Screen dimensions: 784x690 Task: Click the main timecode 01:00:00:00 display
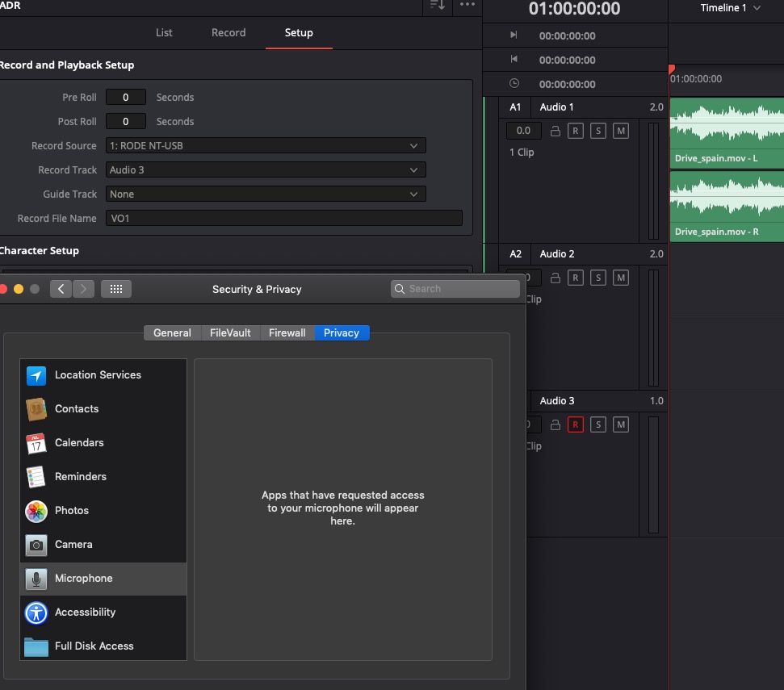[x=575, y=9]
